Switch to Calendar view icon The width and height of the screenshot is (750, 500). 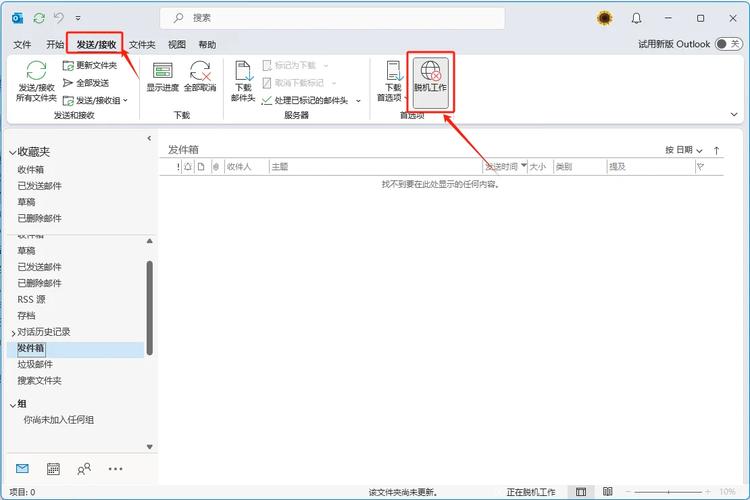(x=53, y=469)
